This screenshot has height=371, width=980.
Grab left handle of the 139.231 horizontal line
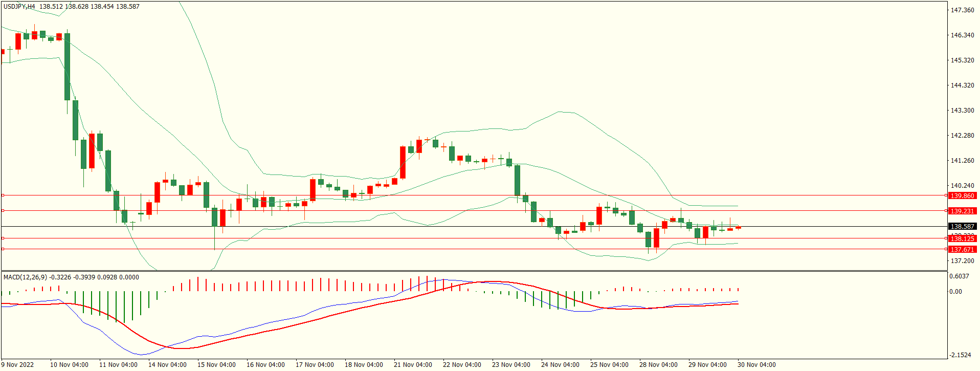(3, 210)
